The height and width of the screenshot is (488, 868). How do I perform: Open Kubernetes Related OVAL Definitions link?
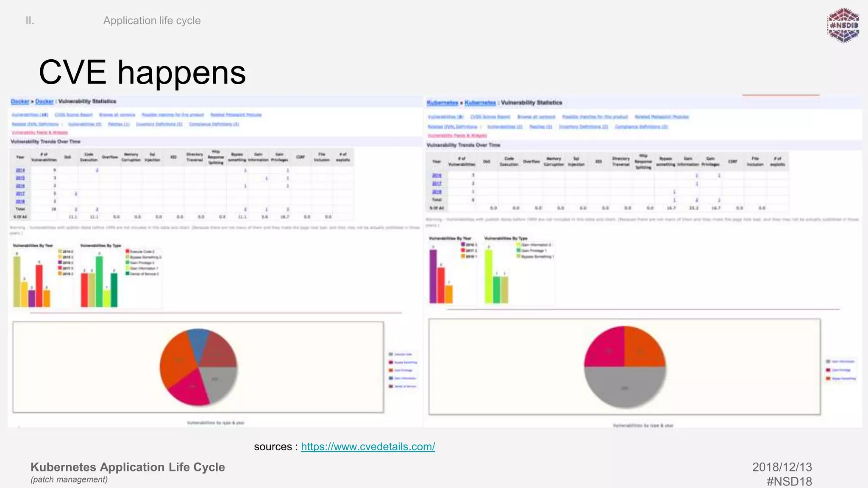click(x=453, y=127)
